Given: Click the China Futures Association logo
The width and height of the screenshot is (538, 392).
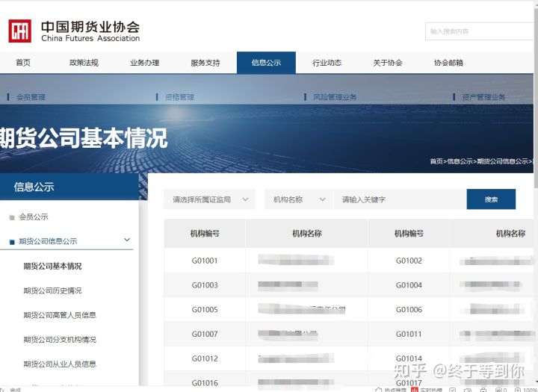Looking at the screenshot, I should (x=74, y=31).
